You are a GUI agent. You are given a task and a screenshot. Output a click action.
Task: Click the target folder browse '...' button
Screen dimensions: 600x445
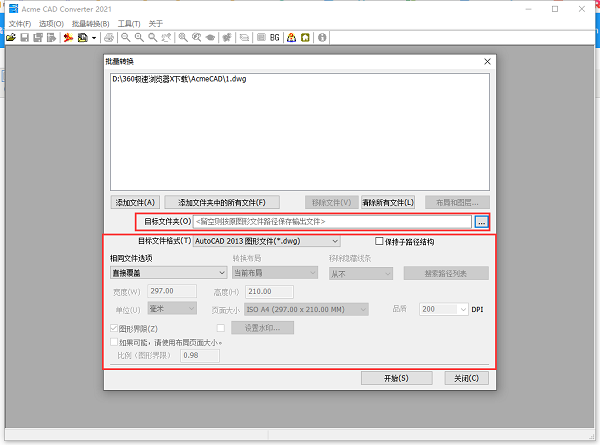[x=481, y=222]
